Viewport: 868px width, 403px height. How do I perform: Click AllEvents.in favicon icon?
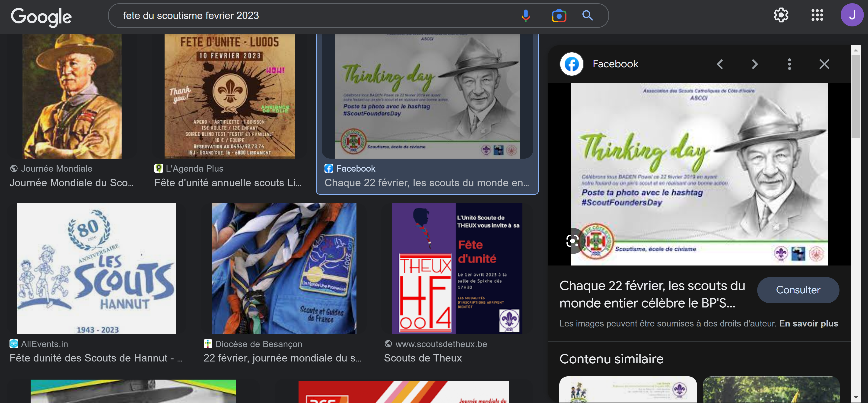point(14,344)
